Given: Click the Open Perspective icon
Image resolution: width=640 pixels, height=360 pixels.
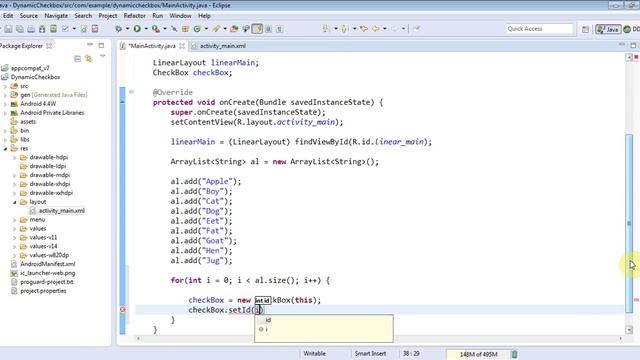Looking at the screenshot, I should pyautogui.click(x=585, y=29).
